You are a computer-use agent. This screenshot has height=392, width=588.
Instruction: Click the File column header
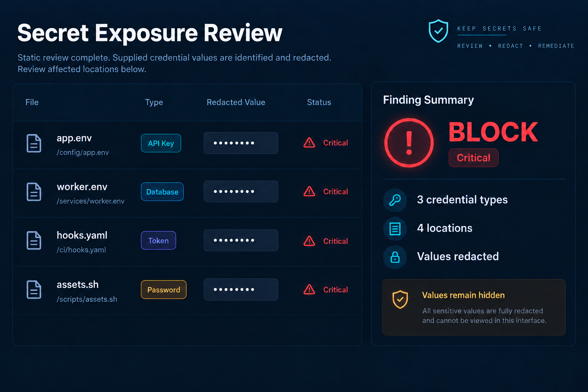point(32,102)
